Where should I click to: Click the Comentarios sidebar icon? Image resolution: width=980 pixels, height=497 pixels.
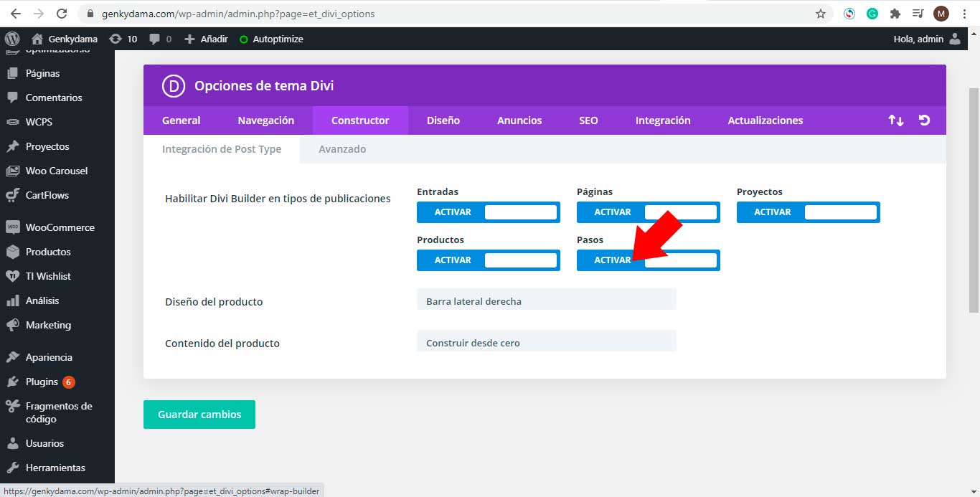pyautogui.click(x=12, y=98)
